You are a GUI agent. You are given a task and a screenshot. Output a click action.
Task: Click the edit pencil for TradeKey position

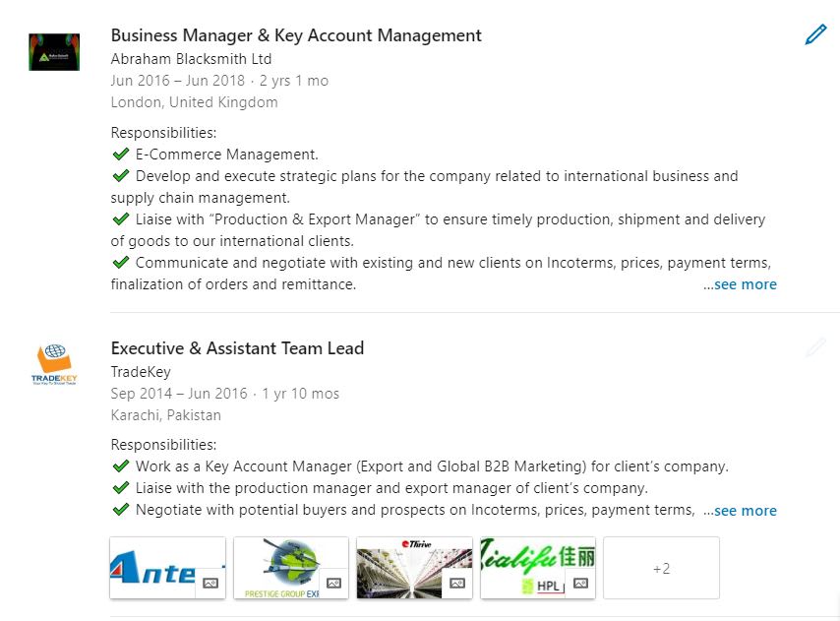(x=815, y=347)
